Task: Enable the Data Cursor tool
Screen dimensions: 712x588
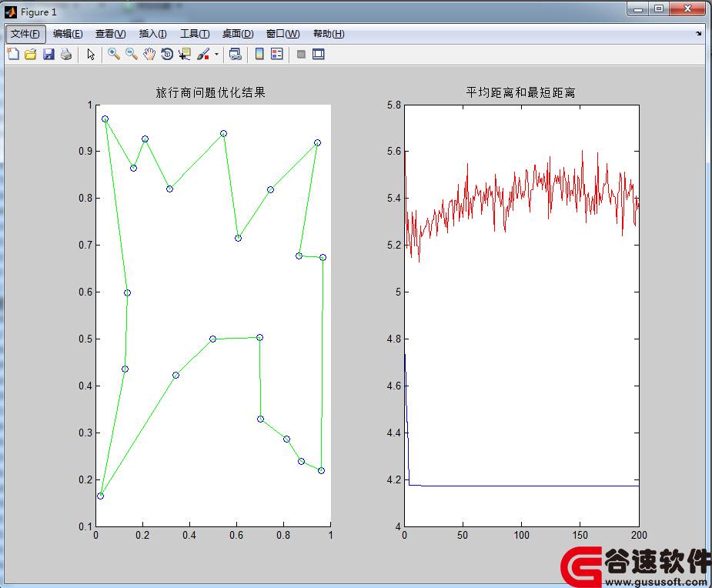Action: 185,55
